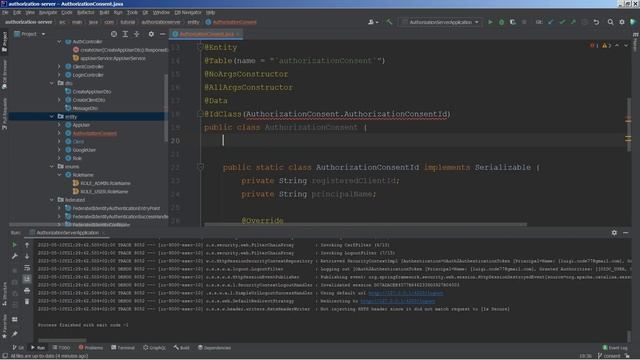Expand the GoogleUser class node
This screenshot has height=360, width=640.
[60, 150]
